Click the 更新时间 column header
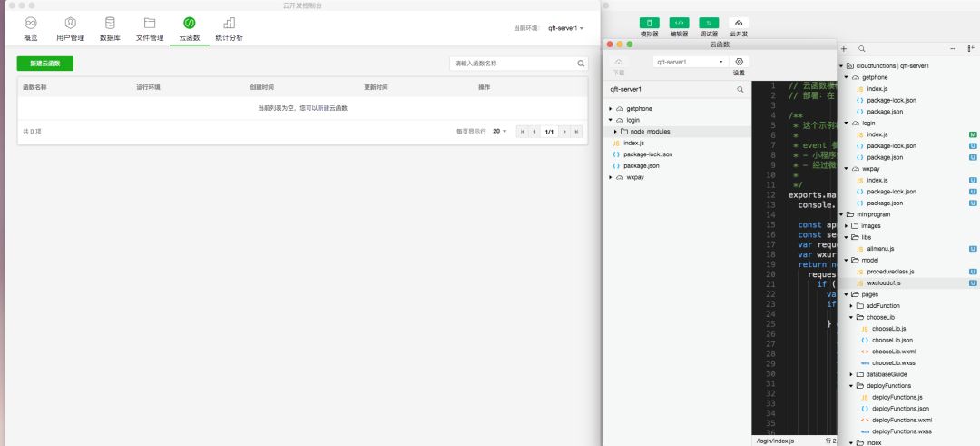The height and width of the screenshot is (446, 980). point(376,87)
